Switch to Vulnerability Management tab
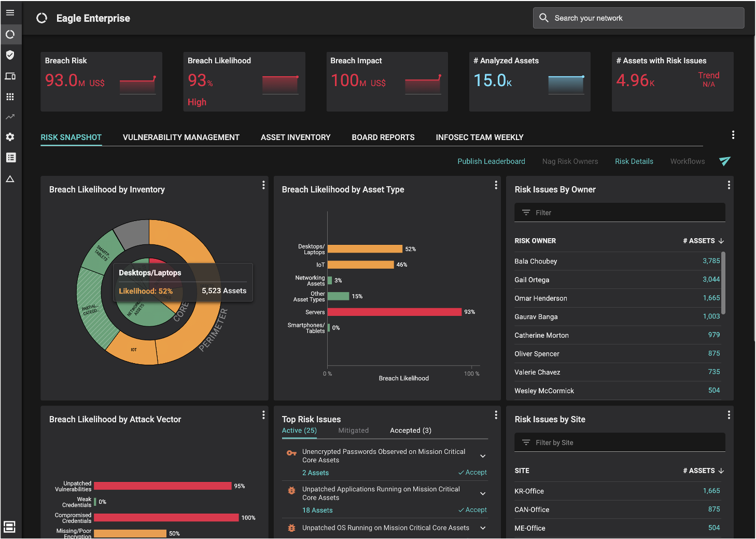 (181, 137)
